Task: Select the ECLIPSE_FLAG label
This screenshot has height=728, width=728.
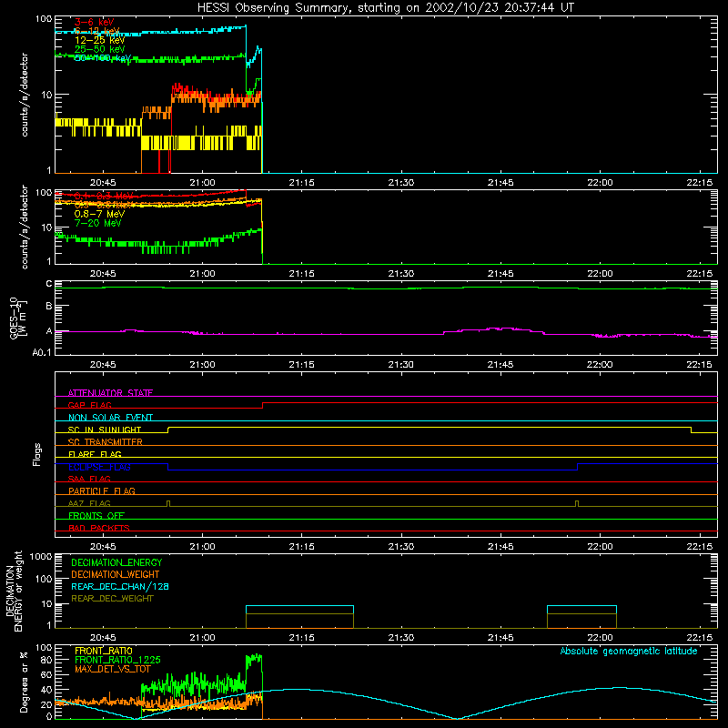Action: click(x=99, y=467)
